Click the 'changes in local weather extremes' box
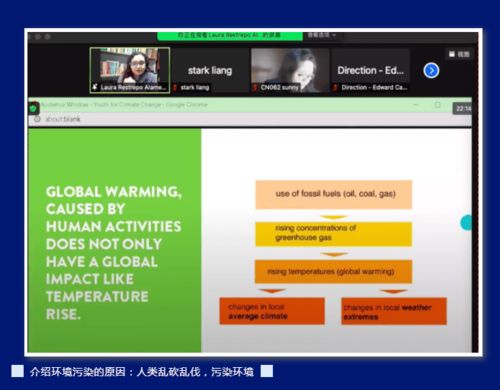Viewport: 500px width, 390px height. (x=394, y=311)
